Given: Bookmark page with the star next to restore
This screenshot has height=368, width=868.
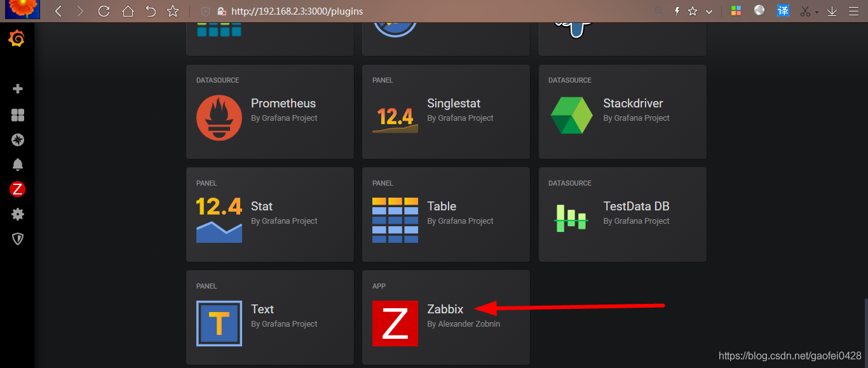Looking at the screenshot, I should point(173,11).
